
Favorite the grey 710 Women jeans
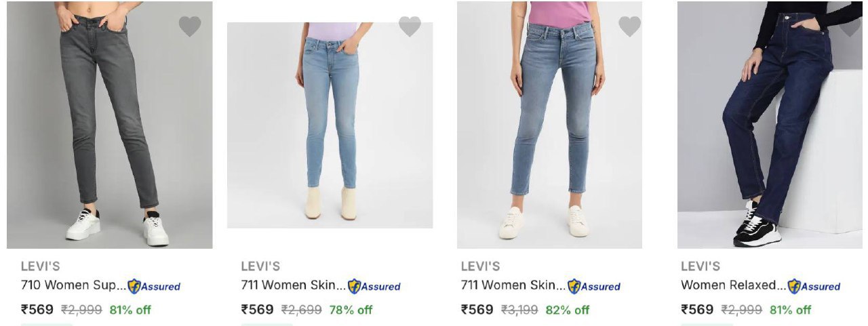(x=190, y=26)
